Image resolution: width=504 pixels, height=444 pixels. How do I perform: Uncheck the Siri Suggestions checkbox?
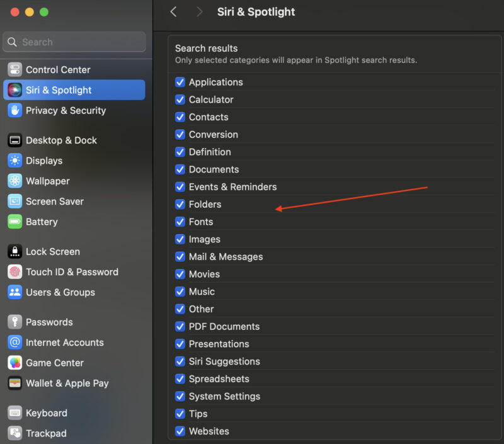[180, 361]
